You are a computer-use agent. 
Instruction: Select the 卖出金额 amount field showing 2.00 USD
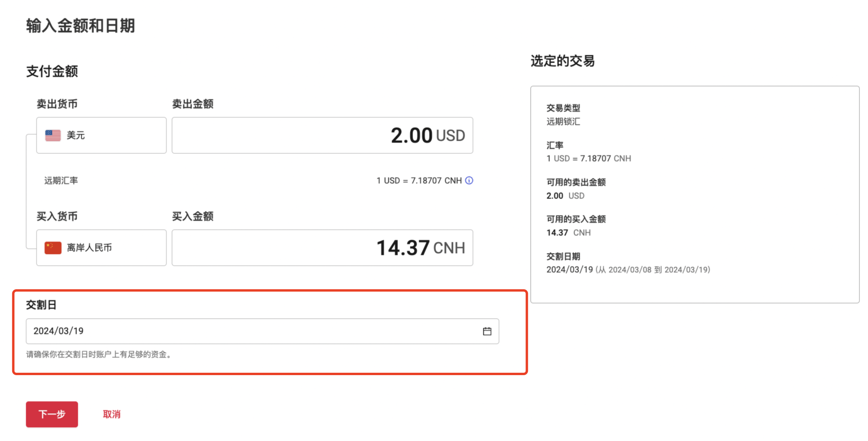click(x=322, y=135)
